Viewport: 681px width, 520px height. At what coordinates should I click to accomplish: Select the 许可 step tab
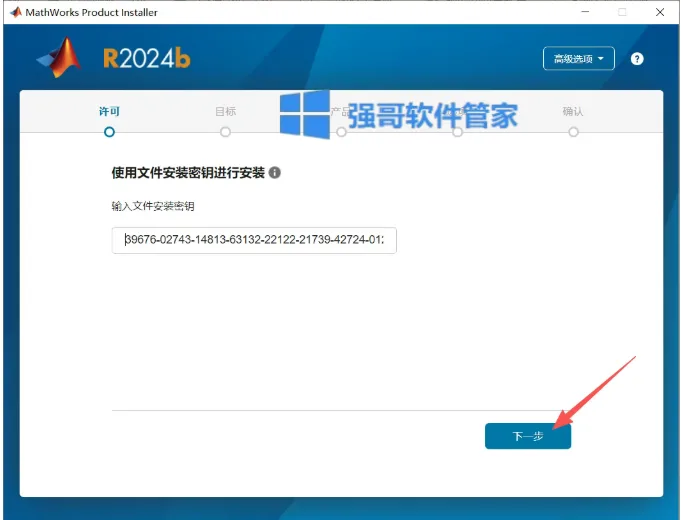(109, 112)
